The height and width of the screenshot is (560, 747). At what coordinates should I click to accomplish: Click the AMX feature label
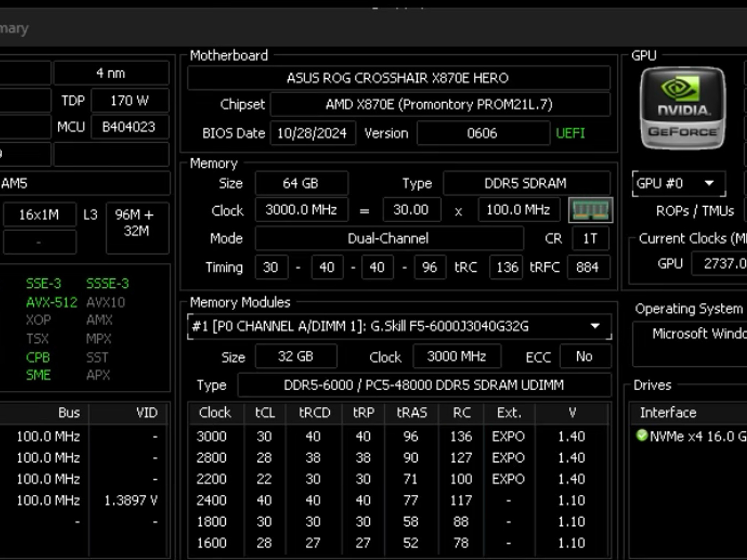click(x=100, y=320)
